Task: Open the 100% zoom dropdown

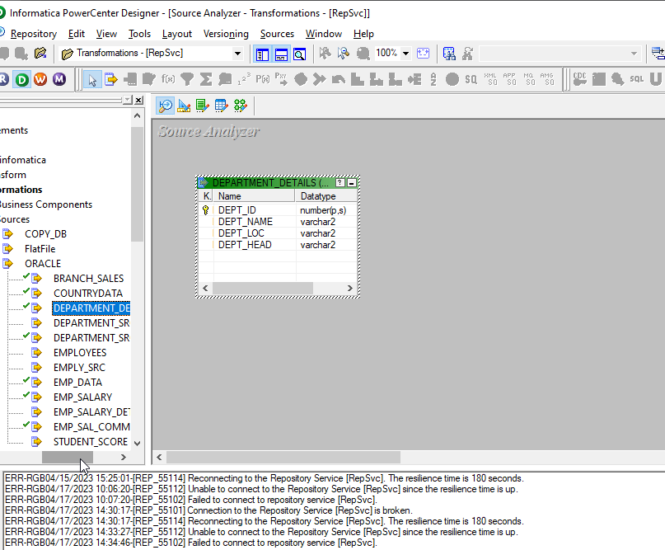Action: pyautogui.click(x=405, y=53)
